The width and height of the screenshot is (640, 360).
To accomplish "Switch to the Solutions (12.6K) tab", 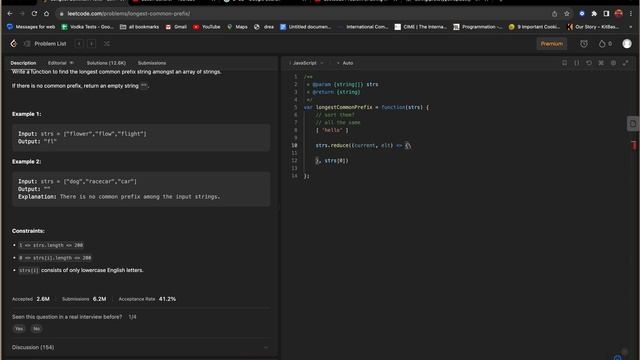I will (106, 63).
